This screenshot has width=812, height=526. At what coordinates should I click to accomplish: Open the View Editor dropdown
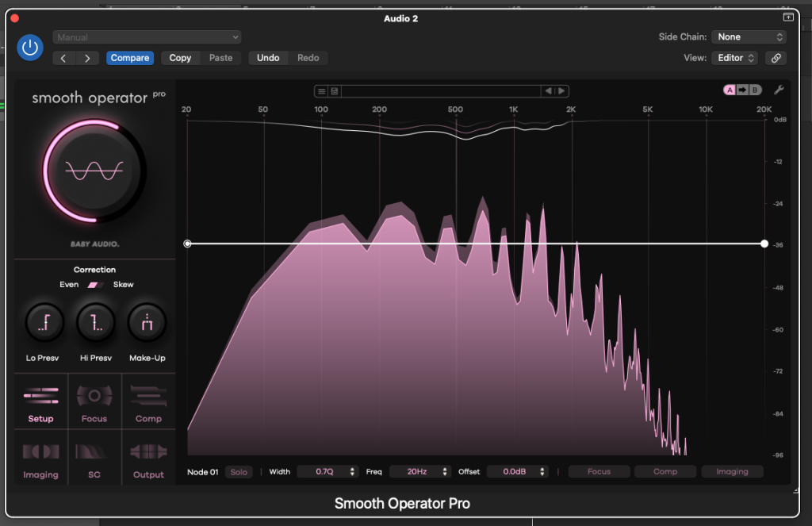point(735,58)
